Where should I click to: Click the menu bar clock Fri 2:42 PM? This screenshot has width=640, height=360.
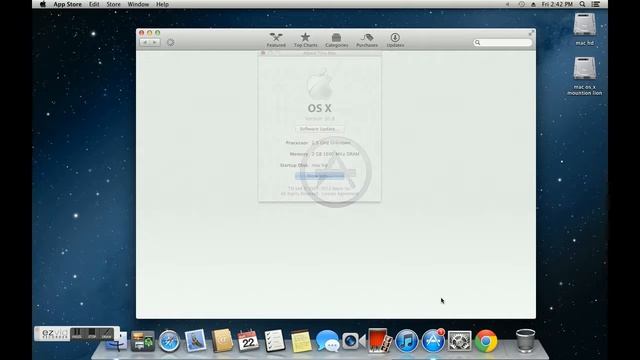click(557, 4)
